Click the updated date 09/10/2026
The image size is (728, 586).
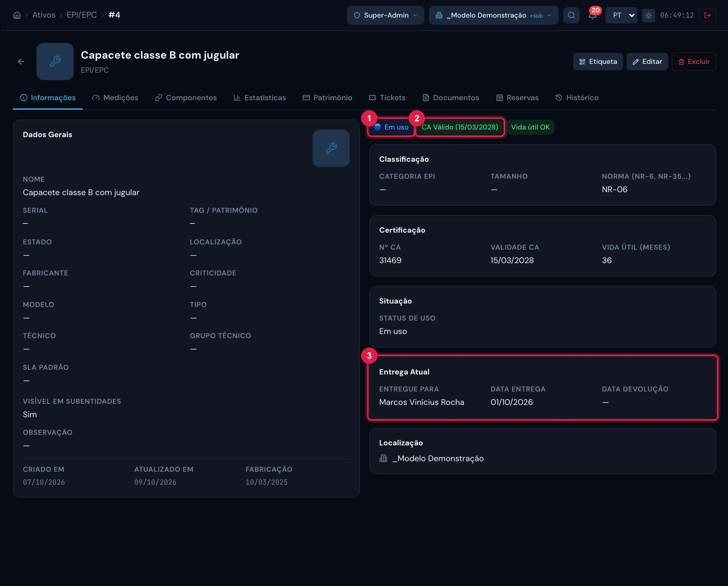(x=155, y=482)
